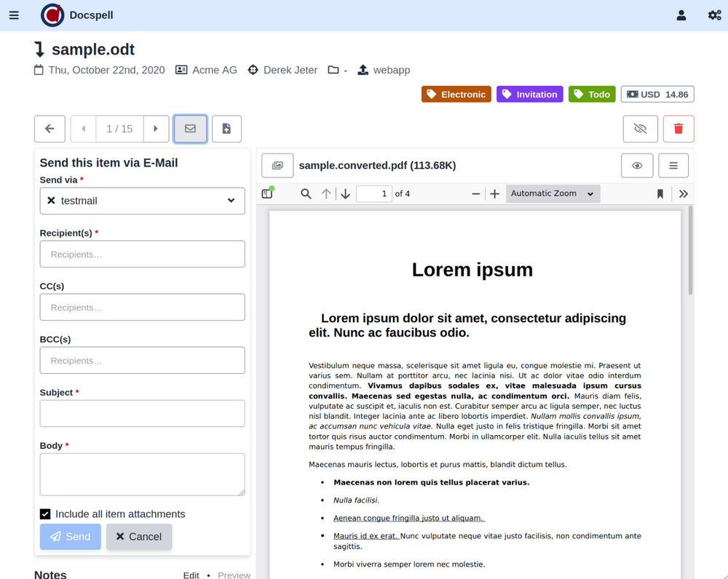This screenshot has height=579, width=728.
Task: Click the Invitation tag
Action: [x=529, y=95]
